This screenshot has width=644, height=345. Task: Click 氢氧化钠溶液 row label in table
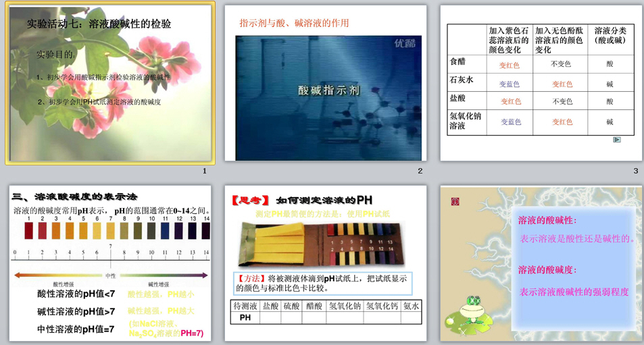click(x=466, y=121)
